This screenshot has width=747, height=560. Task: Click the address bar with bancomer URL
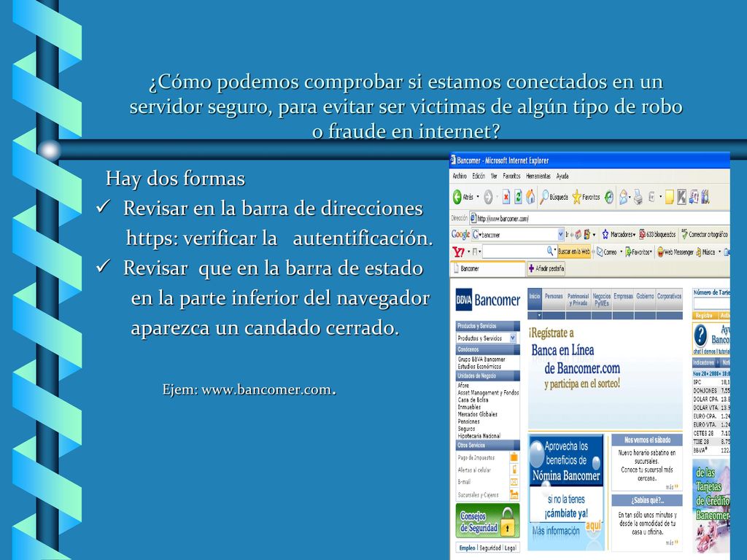click(599, 219)
